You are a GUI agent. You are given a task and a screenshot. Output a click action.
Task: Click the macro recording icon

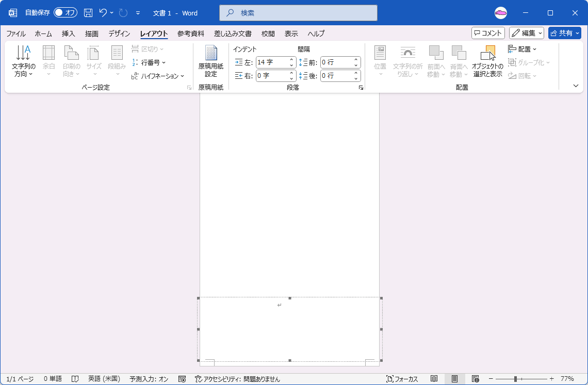tap(182, 379)
